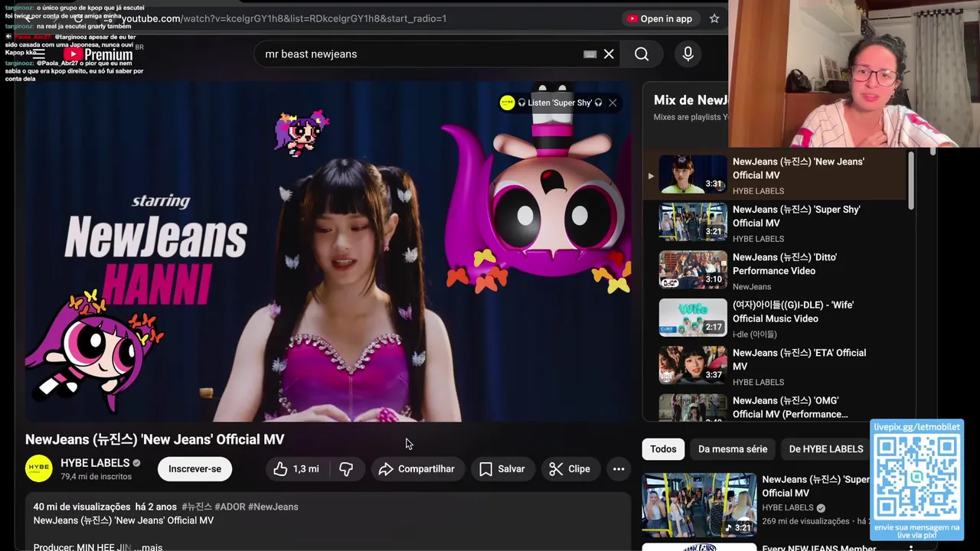The image size is (980, 551).
Task: Like the video with thumbs up
Action: (x=296, y=469)
